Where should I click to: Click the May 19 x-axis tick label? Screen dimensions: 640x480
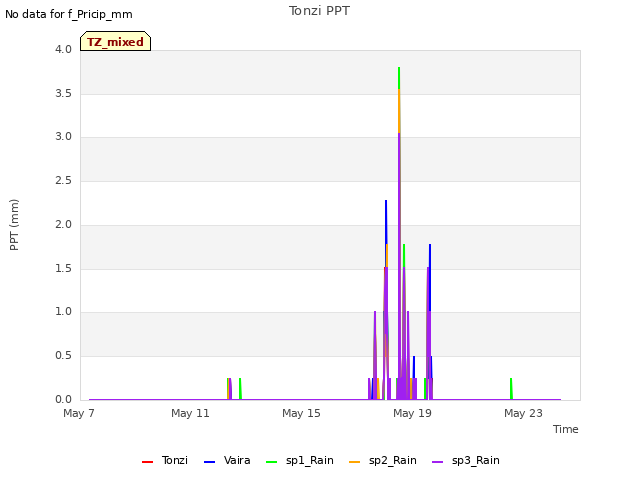[x=412, y=413]
